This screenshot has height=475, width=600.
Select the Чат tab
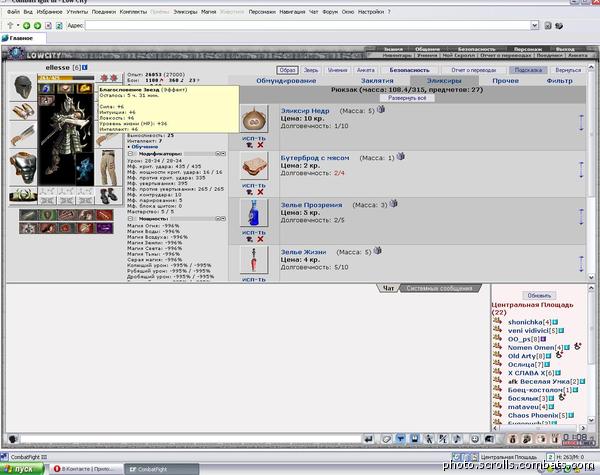click(388, 288)
